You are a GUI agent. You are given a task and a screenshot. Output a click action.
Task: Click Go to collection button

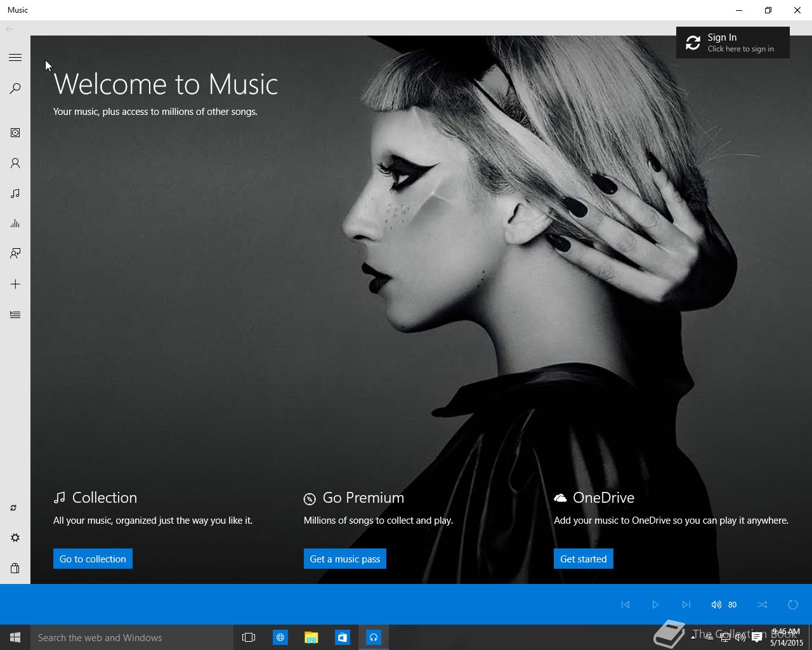click(x=93, y=559)
